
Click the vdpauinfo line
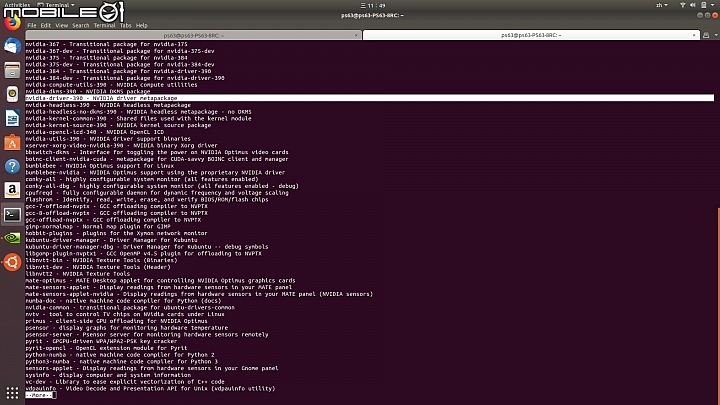point(150,388)
